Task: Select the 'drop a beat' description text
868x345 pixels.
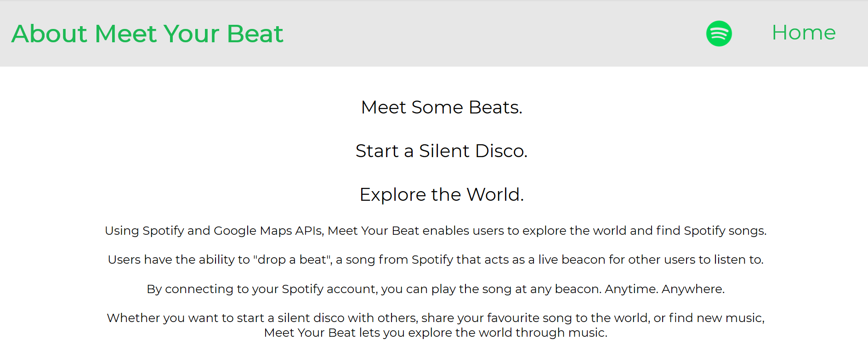Action: pyautogui.click(x=436, y=260)
